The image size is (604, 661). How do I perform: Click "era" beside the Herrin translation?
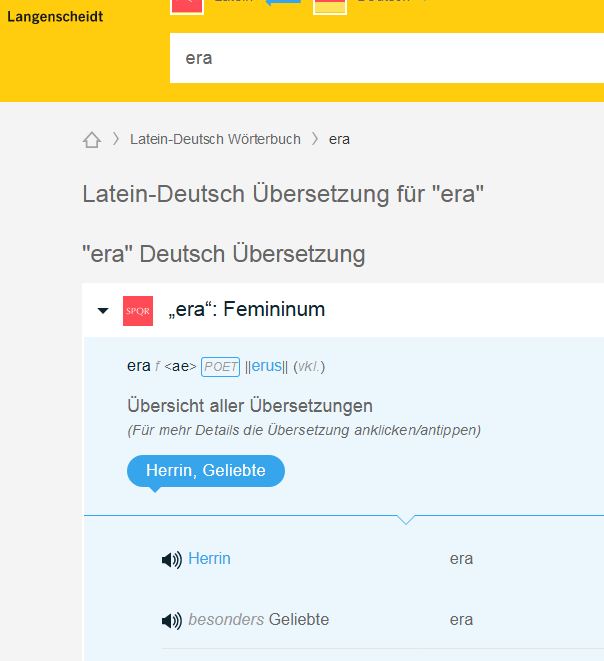coord(461,559)
